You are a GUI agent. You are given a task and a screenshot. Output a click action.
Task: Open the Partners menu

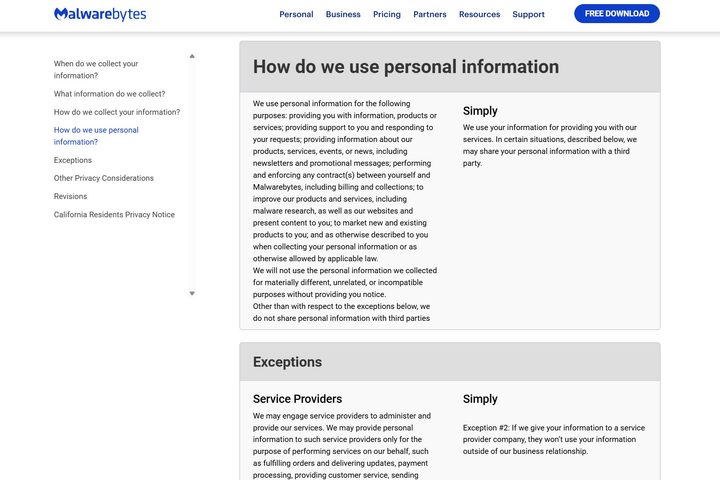[430, 14]
